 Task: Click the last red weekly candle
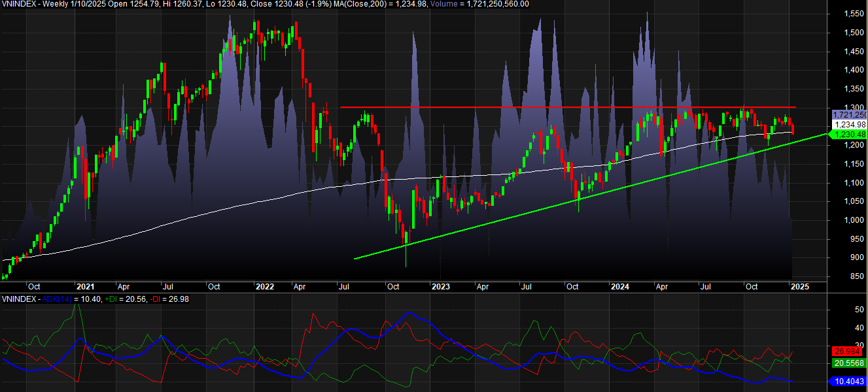point(793,130)
